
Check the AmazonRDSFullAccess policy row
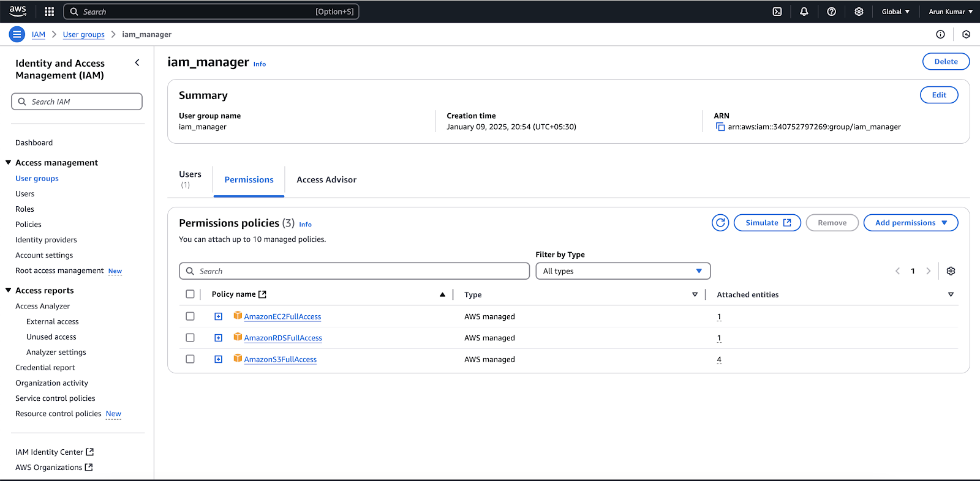pyautogui.click(x=190, y=338)
